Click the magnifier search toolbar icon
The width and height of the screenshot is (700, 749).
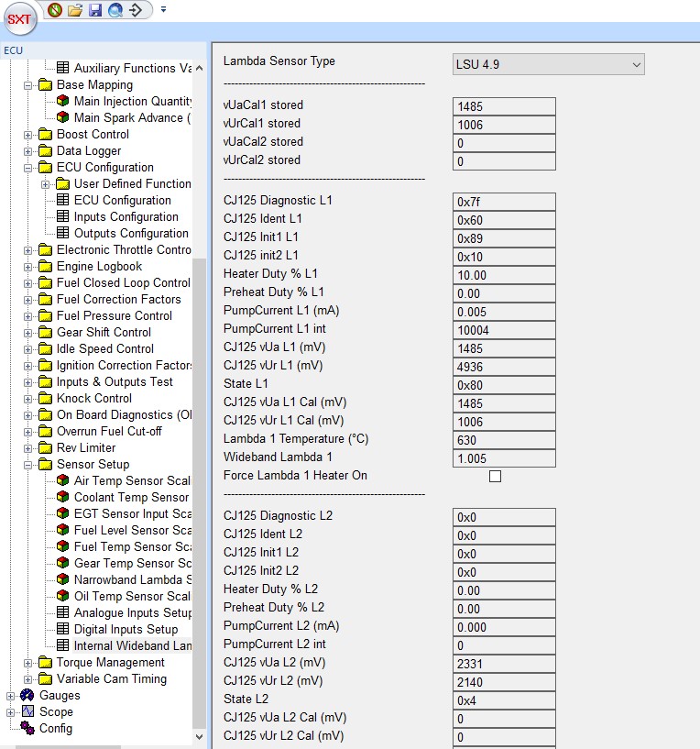tap(115, 10)
